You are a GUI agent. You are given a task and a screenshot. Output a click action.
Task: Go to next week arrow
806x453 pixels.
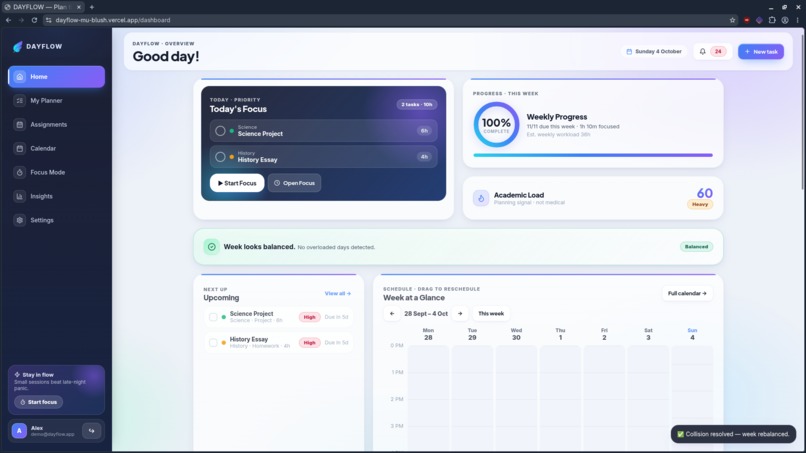click(x=460, y=314)
